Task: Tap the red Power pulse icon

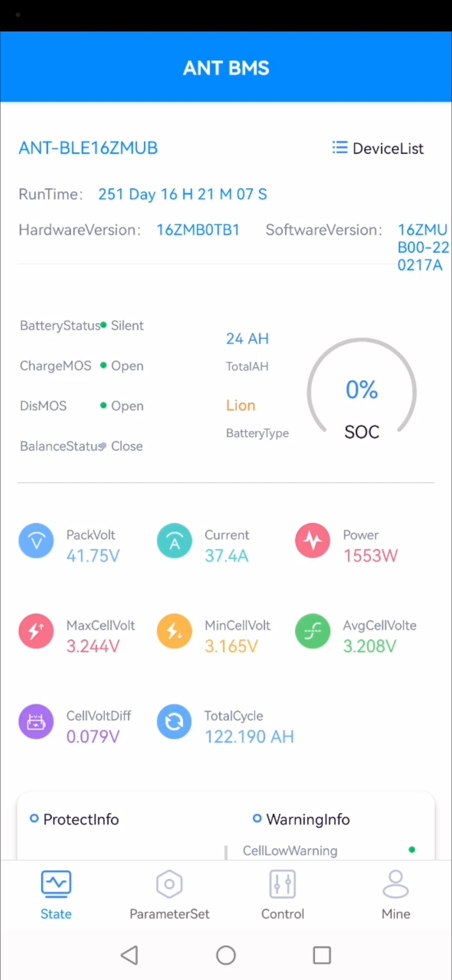Action: pyautogui.click(x=313, y=541)
